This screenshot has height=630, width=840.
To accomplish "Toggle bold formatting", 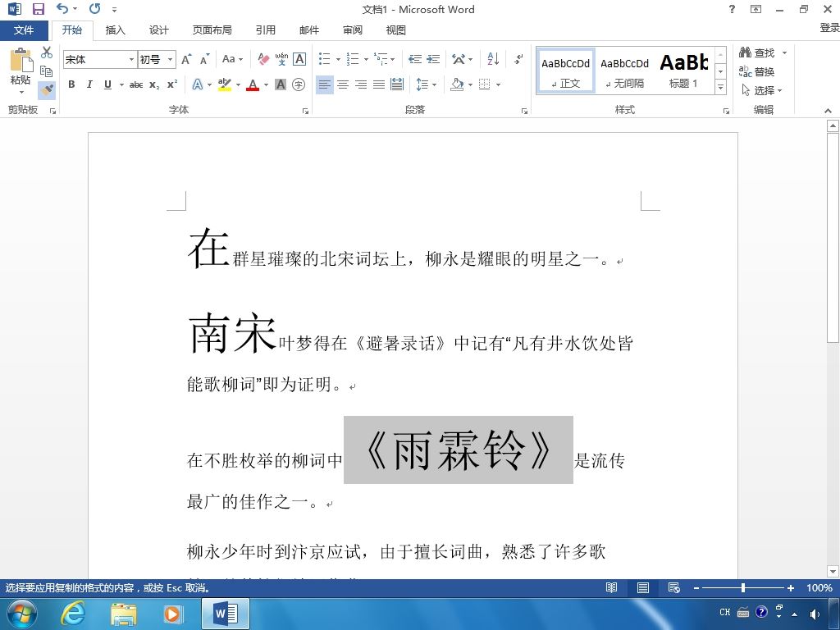I will (x=71, y=84).
